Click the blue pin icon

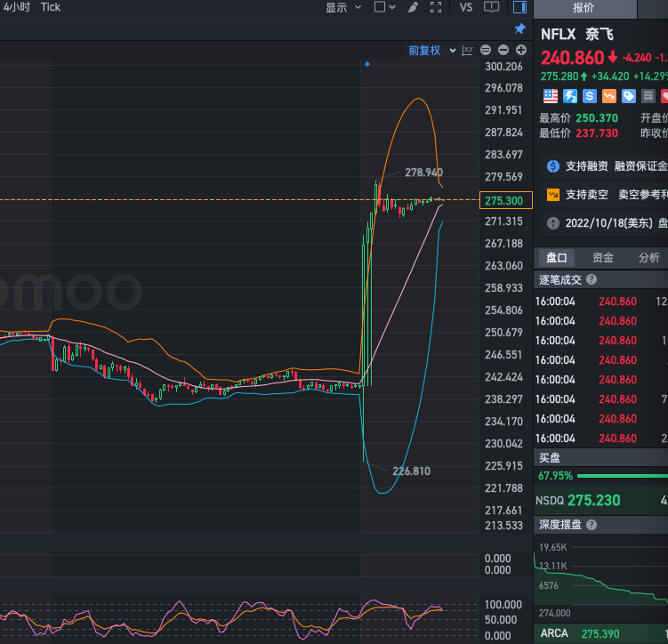pyautogui.click(x=519, y=29)
